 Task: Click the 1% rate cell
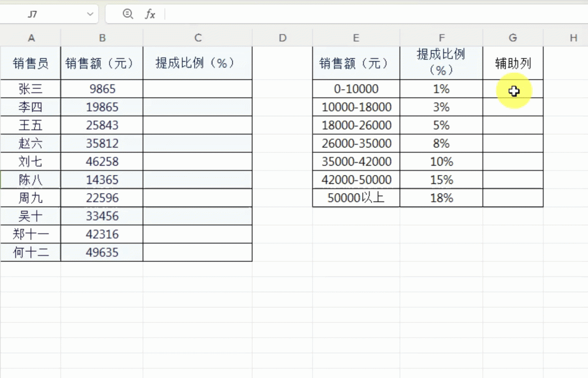(x=441, y=89)
